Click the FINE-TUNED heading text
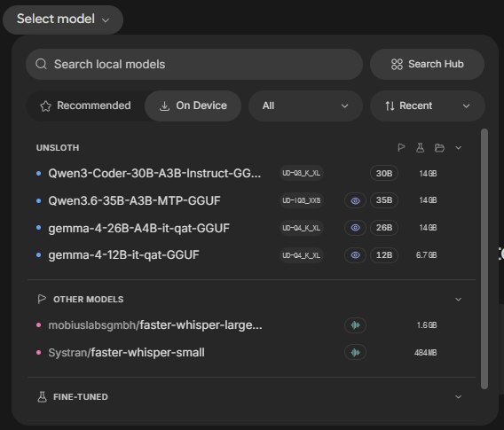504x430 pixels. pyautogui.click(x=81, y=397)
